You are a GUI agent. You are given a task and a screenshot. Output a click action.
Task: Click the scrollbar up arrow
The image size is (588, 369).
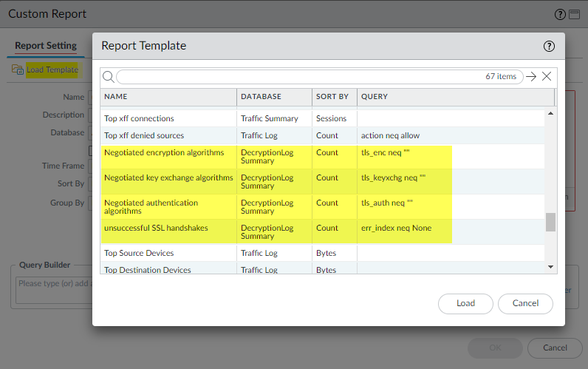550,114
